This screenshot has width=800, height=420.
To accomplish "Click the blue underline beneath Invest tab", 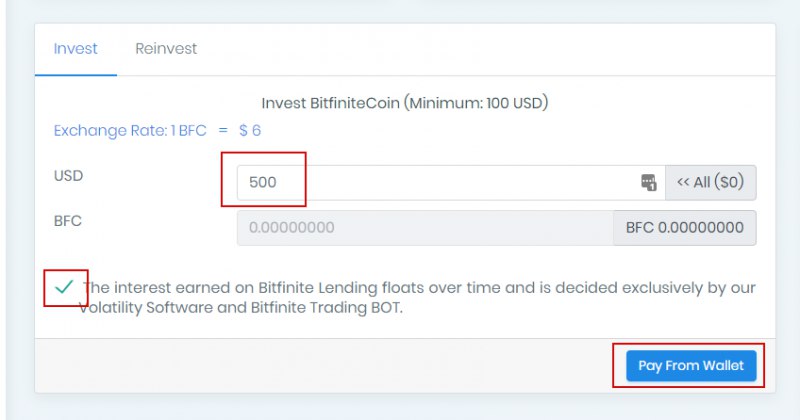I will point(76,75).
